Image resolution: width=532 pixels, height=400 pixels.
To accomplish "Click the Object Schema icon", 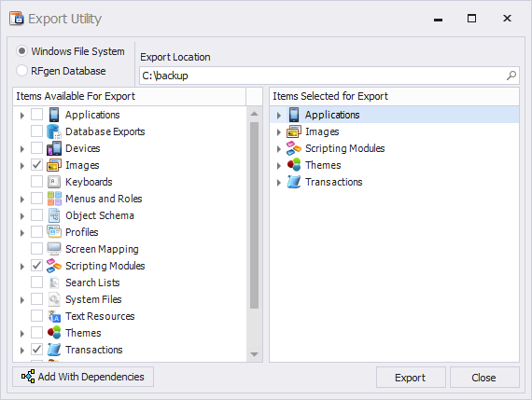I will point(54,215).
